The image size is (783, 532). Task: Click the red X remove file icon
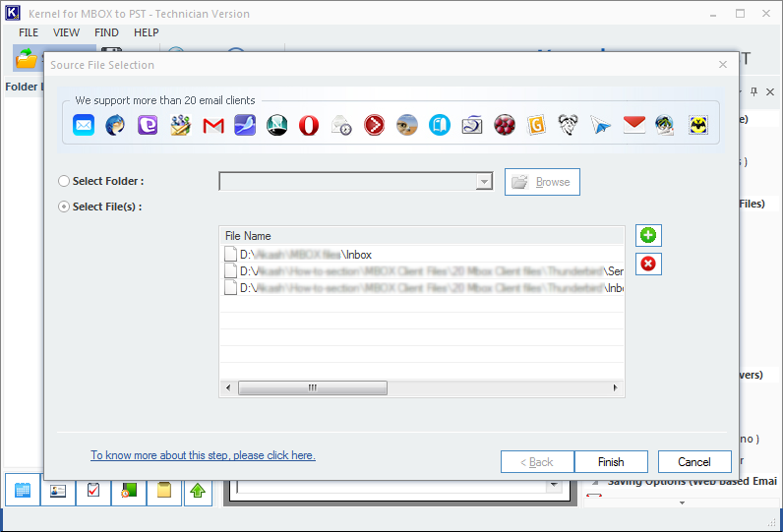648,264
